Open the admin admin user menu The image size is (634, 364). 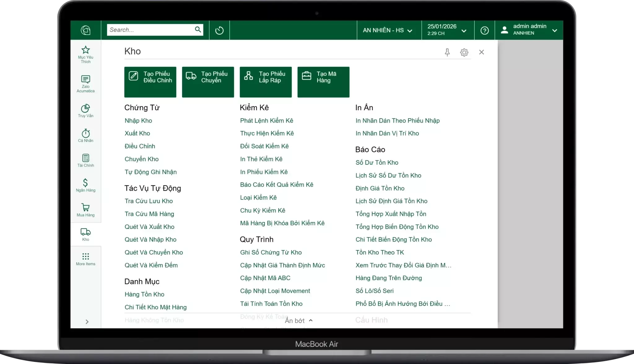pos(529,30)
